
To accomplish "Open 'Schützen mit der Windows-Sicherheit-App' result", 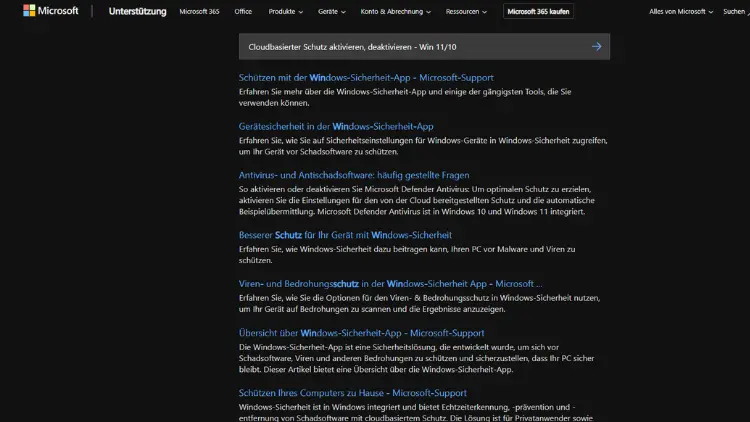I will point(366,78).
